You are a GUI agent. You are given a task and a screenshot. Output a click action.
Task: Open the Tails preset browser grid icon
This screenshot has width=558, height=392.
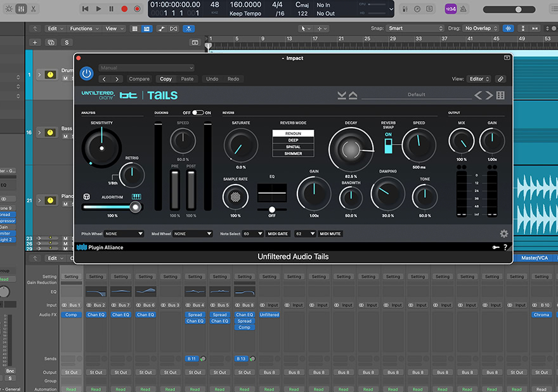500,95
